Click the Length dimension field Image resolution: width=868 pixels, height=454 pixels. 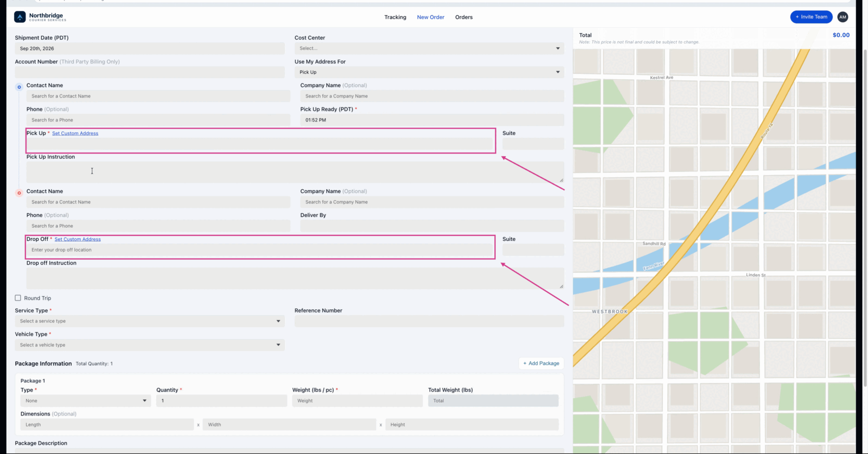[107, 425]
